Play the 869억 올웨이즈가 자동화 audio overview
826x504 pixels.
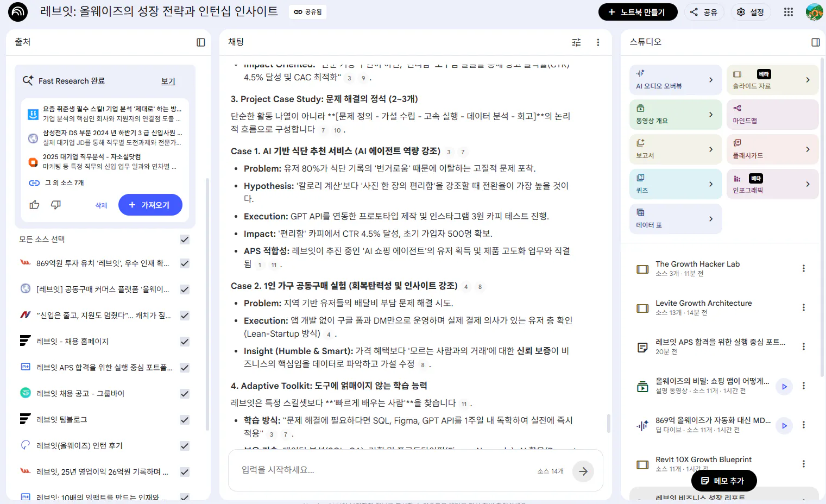click(784, 426)
